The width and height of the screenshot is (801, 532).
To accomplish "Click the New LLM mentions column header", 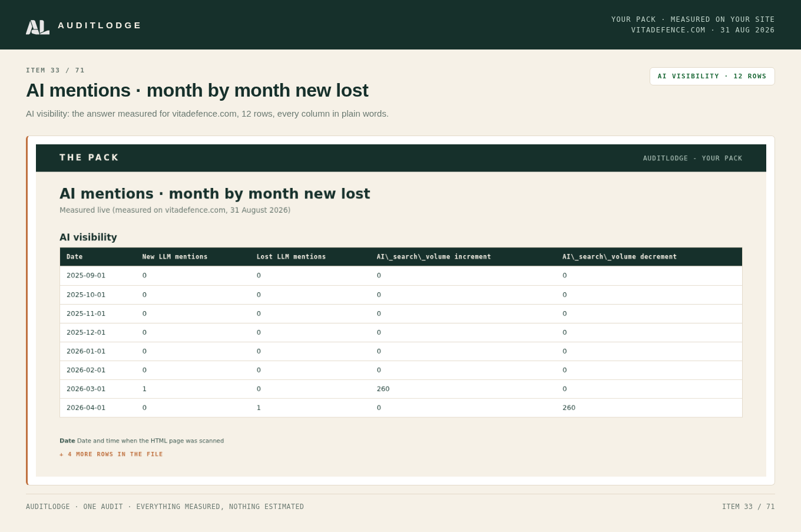I will (175, 257).
